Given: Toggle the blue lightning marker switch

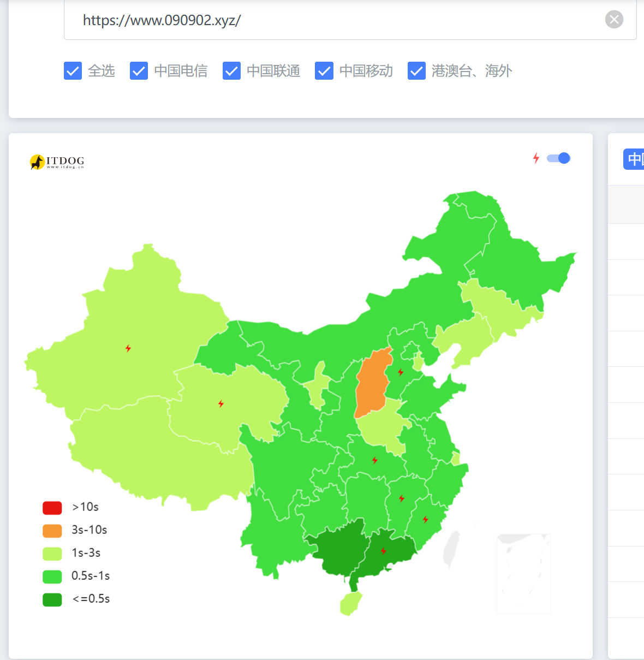Looking at the screenshot, I should click(558, 158).
